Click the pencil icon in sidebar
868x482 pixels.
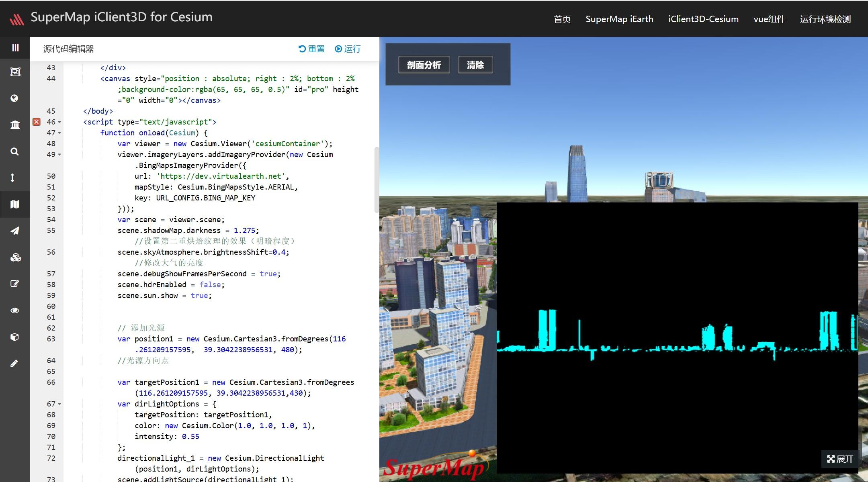click(14, 364)
